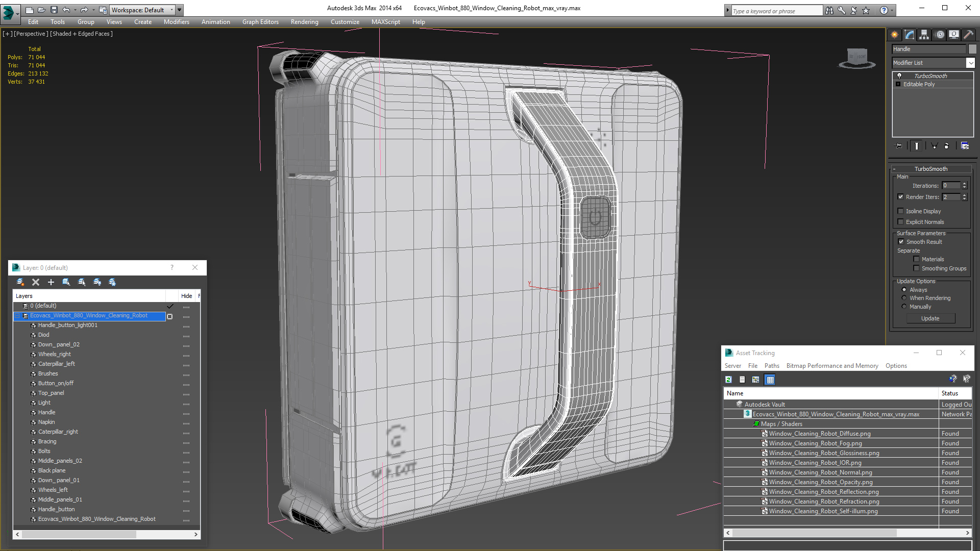980x551 pixels.
Task: Open the undo history dropdown arrow
Action: [x=75, y=10]
